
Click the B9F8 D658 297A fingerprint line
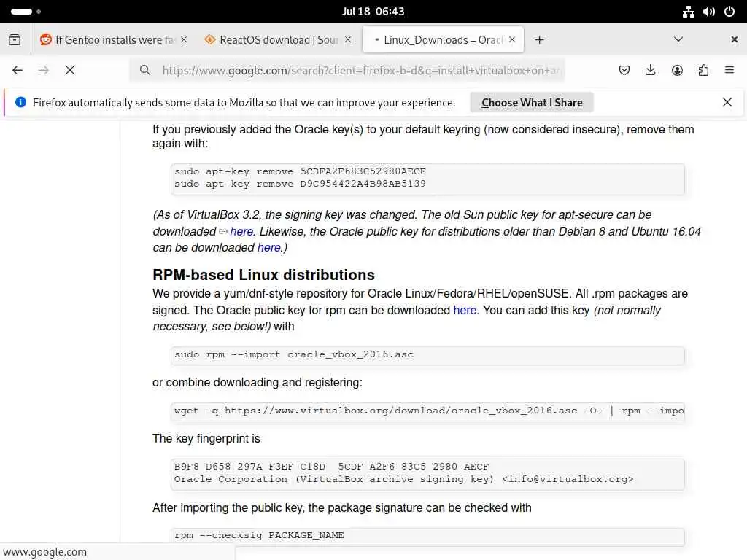coord(332,467)
